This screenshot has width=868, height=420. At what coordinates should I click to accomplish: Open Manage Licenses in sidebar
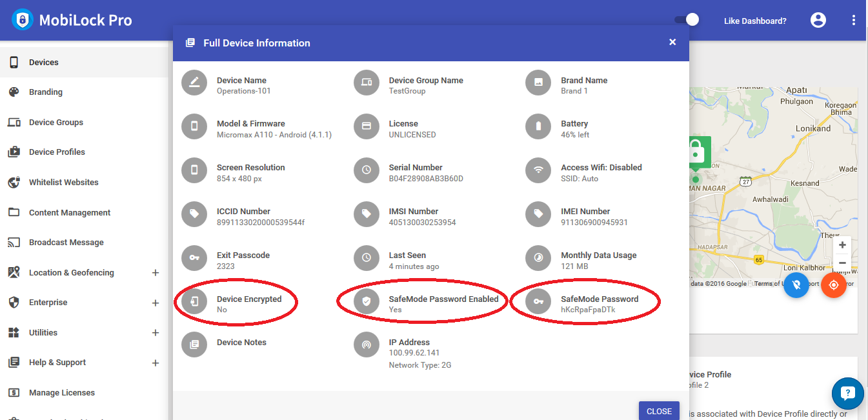coord(84,393)
